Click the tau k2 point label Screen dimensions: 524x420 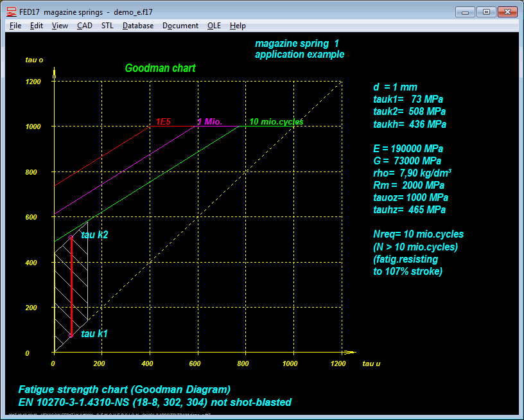pos(94,236)
